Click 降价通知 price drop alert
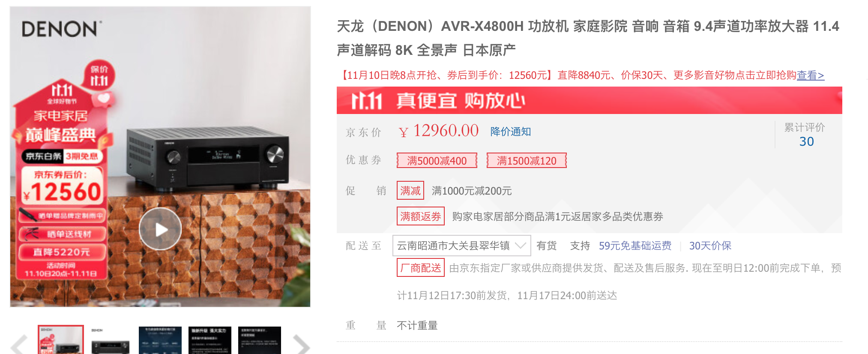The height and width of the screenshot is (354, 868). point(511,132)
